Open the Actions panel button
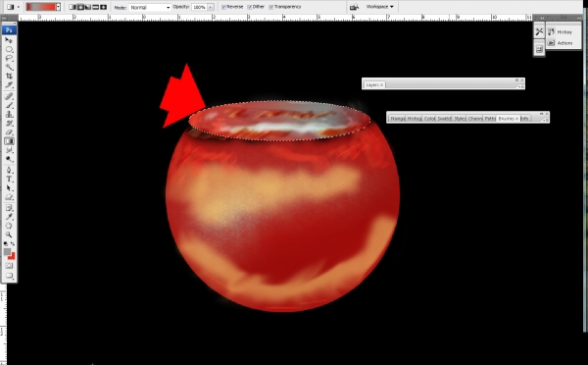 561,43
